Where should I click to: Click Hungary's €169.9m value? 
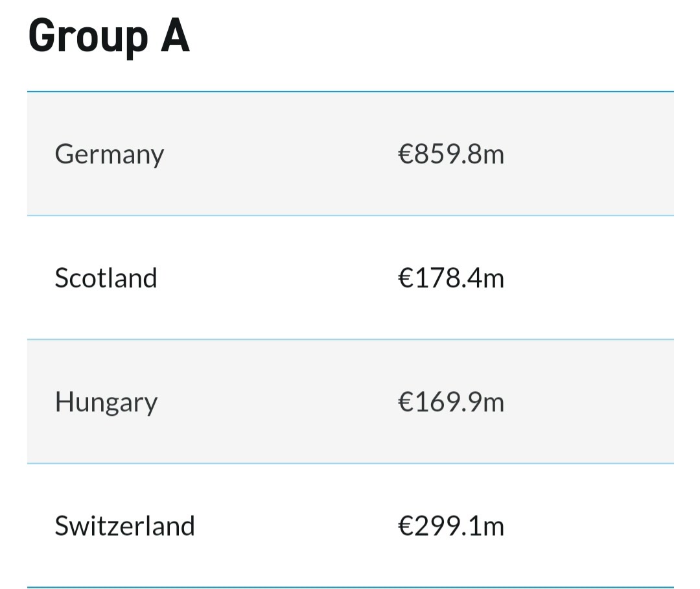click(451, 402)
